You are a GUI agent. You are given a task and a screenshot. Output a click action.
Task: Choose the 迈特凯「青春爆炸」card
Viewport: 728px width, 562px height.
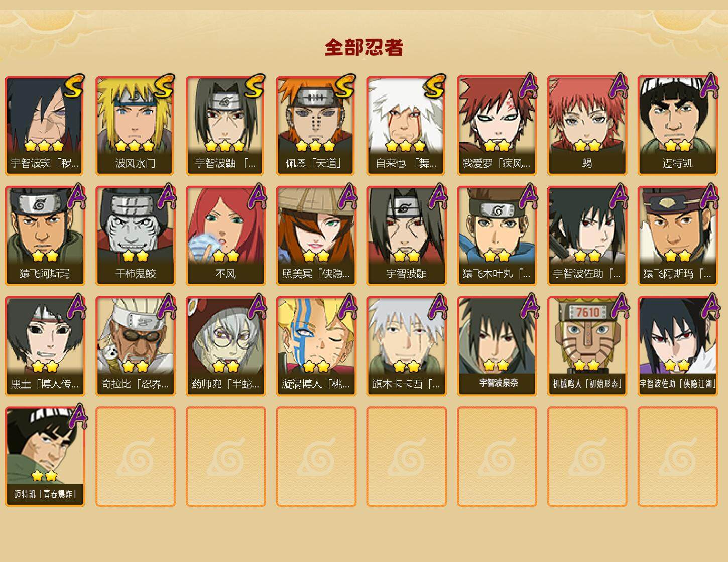tap(45, 457)
